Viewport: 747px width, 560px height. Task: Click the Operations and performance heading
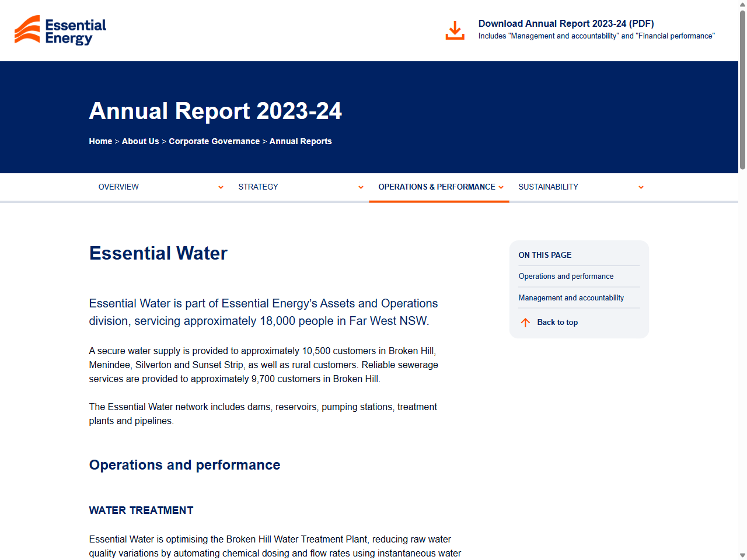pyautogui.click(x=184, y=465)
